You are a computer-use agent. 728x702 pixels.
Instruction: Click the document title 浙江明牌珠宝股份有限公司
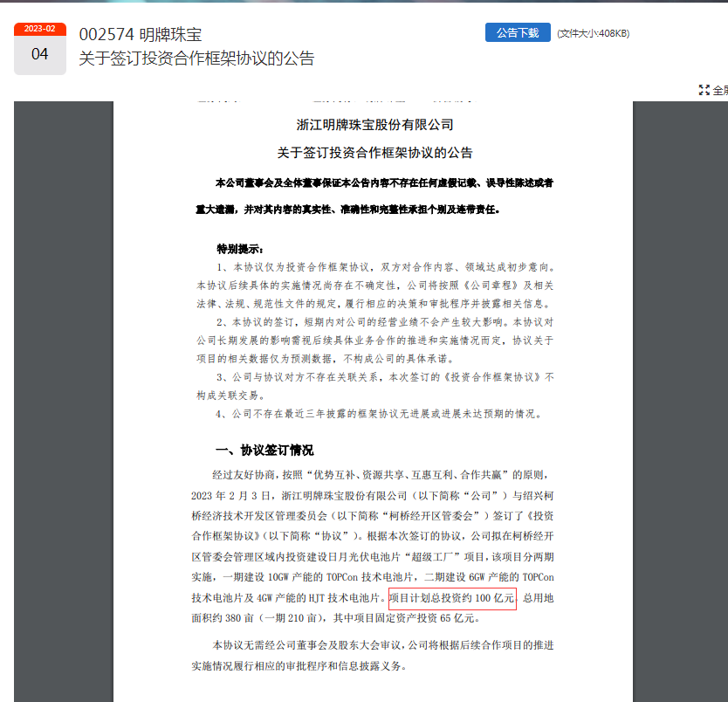[x=374, y=125]
